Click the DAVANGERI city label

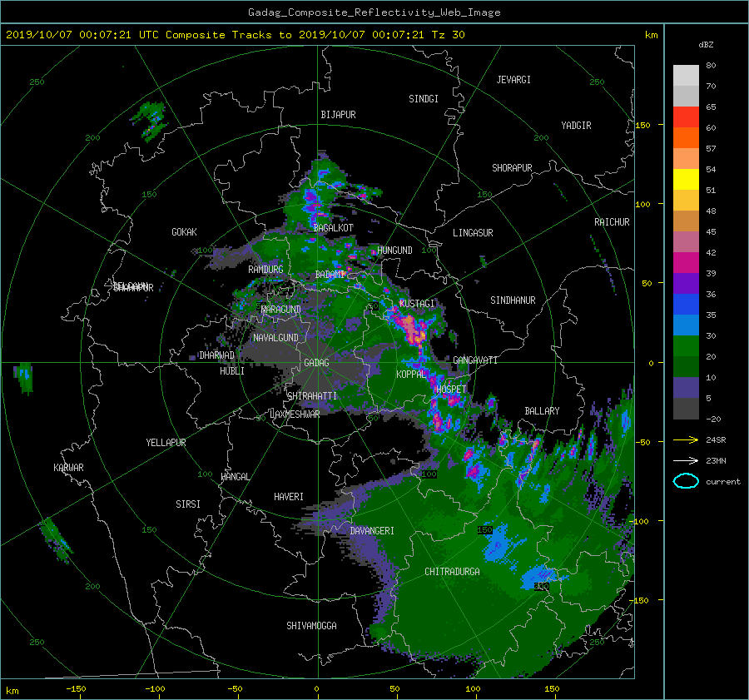[x=372, y=531]
